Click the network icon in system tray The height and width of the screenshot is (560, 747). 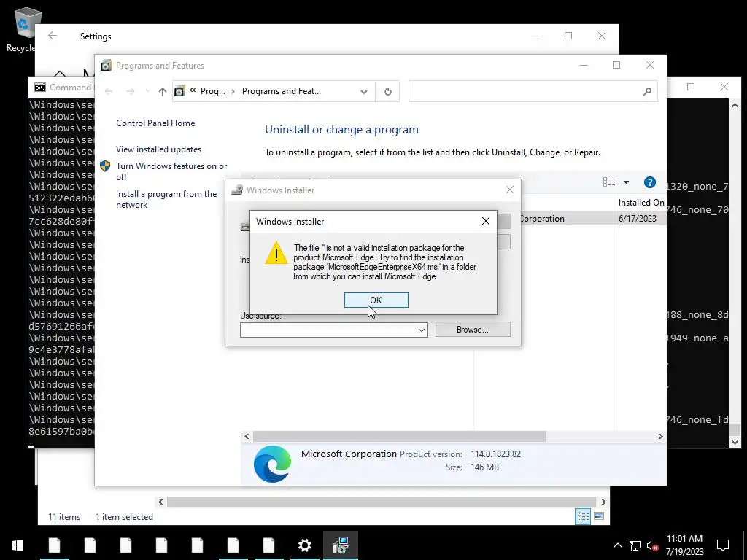tap(635, 545)
